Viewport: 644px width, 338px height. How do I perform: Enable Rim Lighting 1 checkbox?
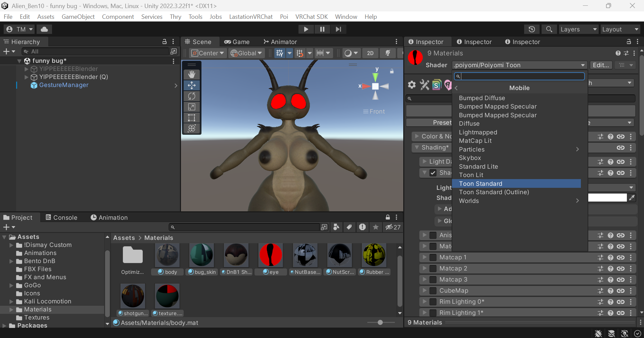[433, 313]
